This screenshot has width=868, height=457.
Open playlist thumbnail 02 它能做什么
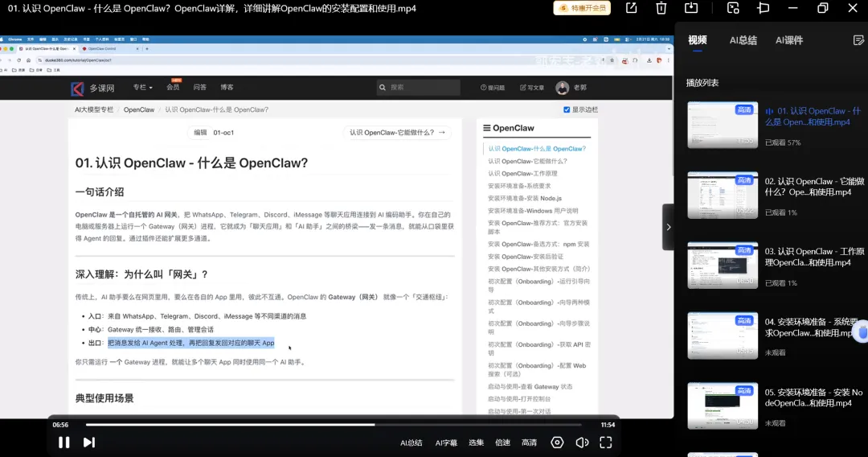723,195
